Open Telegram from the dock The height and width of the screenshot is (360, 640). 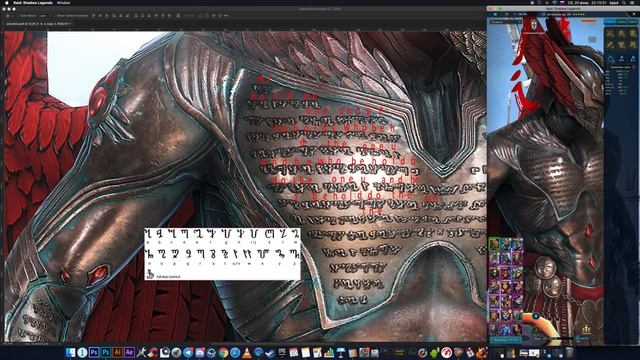188,352
